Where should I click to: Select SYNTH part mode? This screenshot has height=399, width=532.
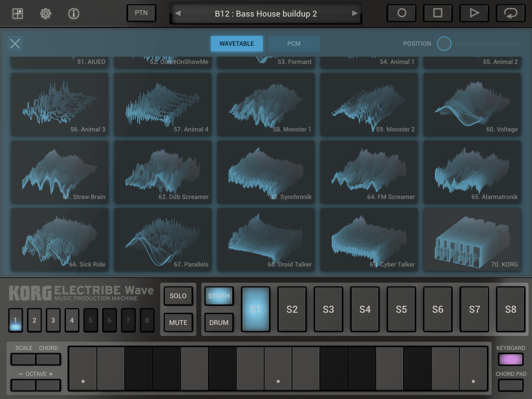point(219,296)
